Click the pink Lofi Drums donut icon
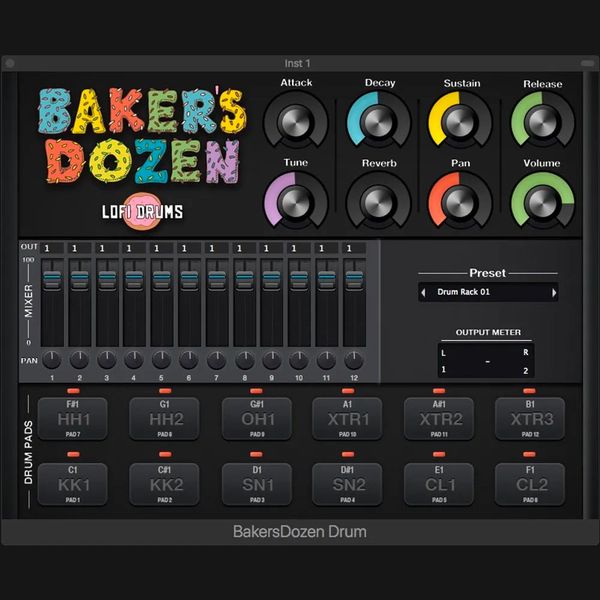 pyautogui.click(x=142, y=211)
